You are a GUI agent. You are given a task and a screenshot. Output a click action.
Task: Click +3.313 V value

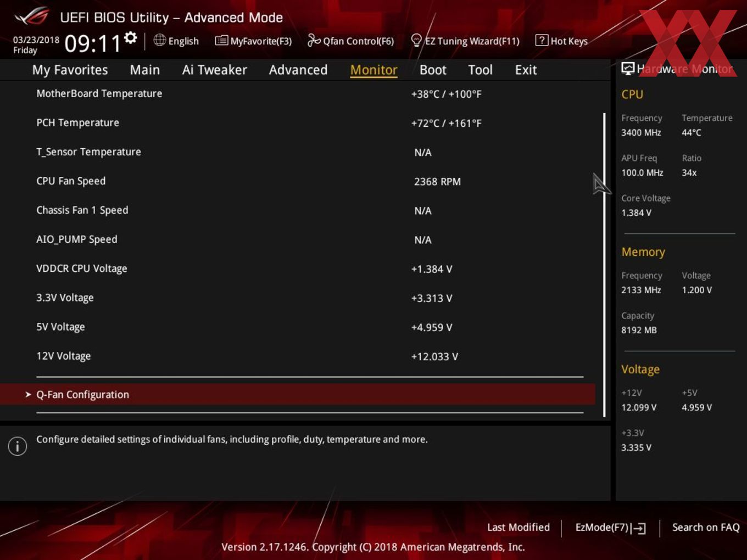[432, 298]
